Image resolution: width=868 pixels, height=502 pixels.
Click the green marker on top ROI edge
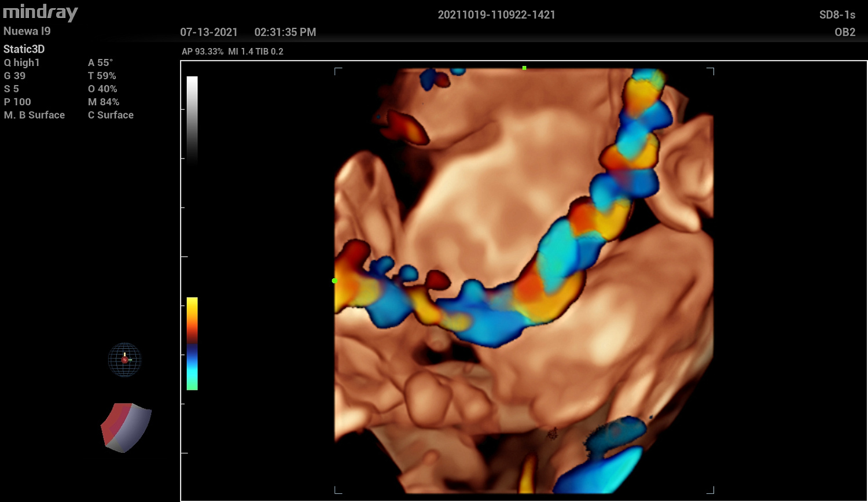pos(524,68)
